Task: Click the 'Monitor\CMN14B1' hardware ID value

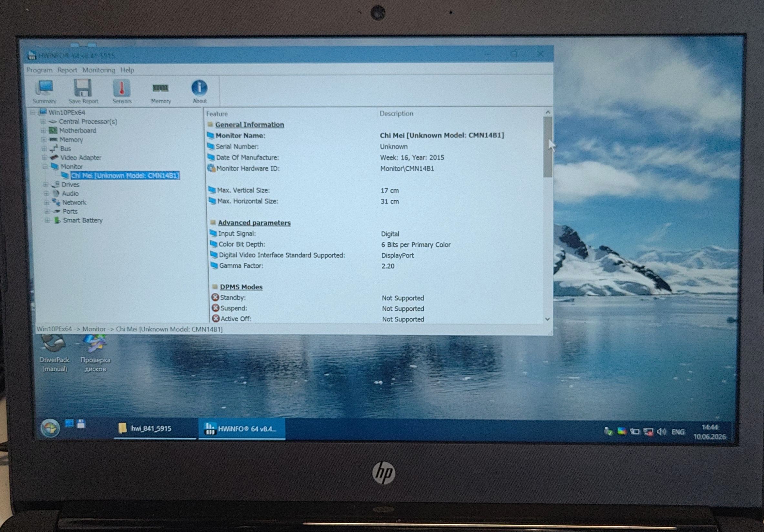Action: tap(407, 169)
